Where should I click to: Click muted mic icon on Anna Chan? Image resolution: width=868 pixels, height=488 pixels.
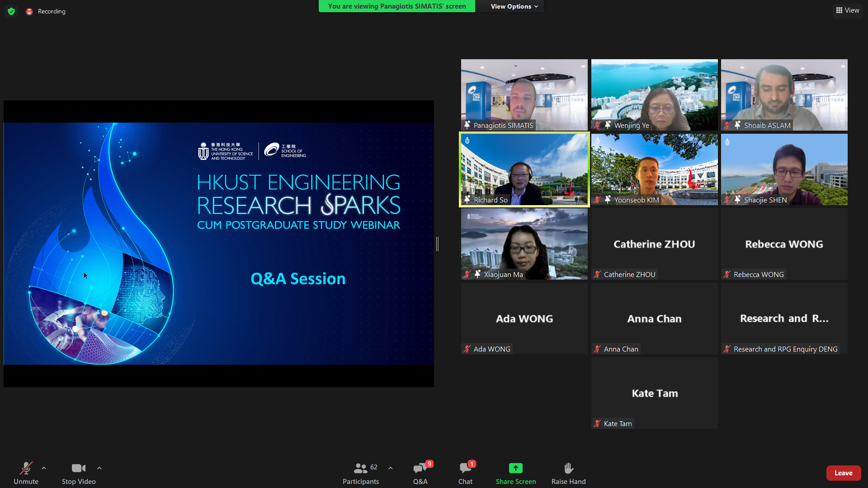point(597,349)
